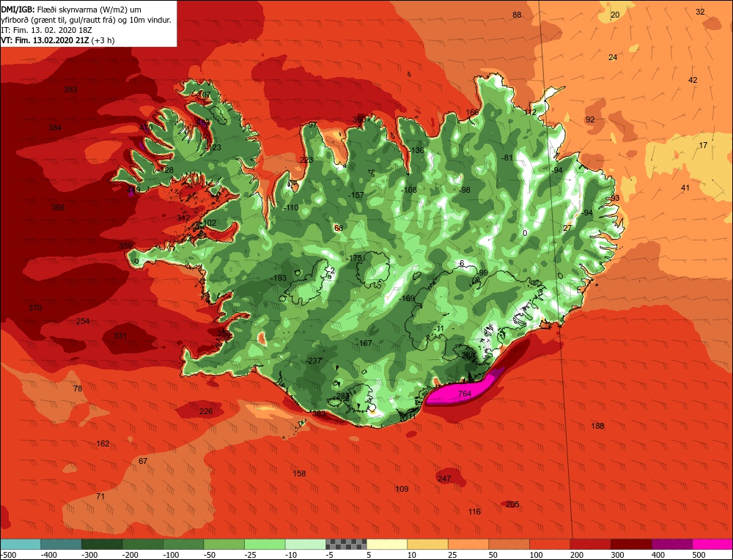Click the 'DMI/IGB:' title label
The height and width of the screenshot is (560, 733).
(x=18, y=10)
